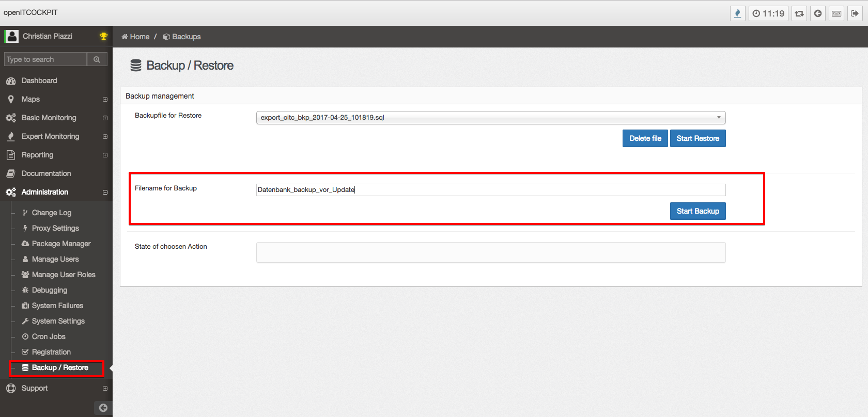The width and height of the screenshot is (868, 417).
Task: Click the search magnifier button in sidebar
Action: click(x=97, y=59)
